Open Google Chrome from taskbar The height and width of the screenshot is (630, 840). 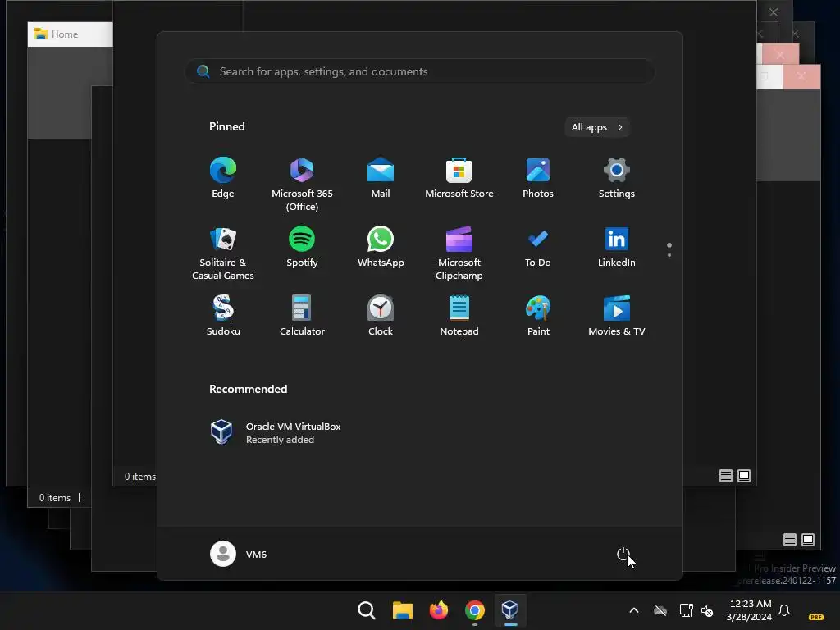coord(474,610)
